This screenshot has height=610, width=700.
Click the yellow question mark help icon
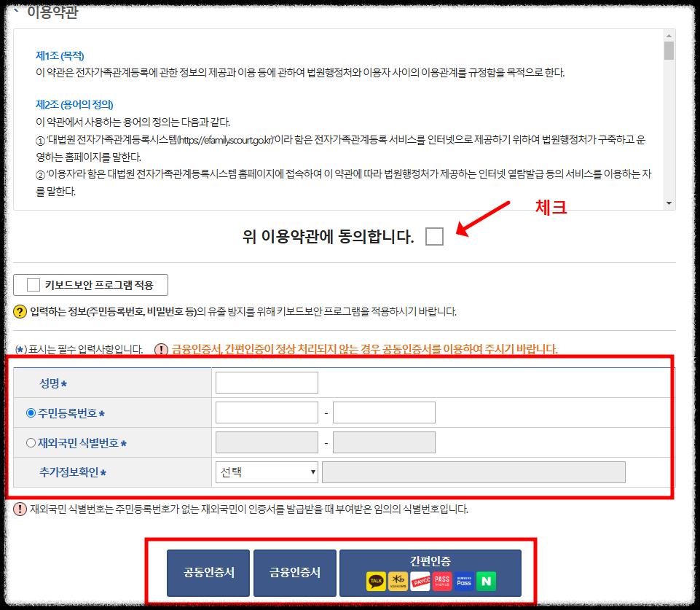pyautogui.click(x=20, y=311)
